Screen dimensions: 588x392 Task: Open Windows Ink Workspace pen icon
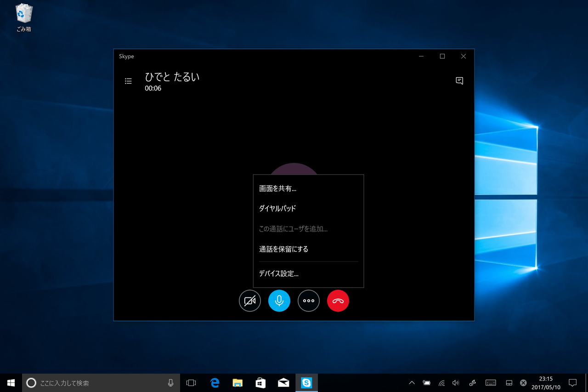tap(473, 382)
